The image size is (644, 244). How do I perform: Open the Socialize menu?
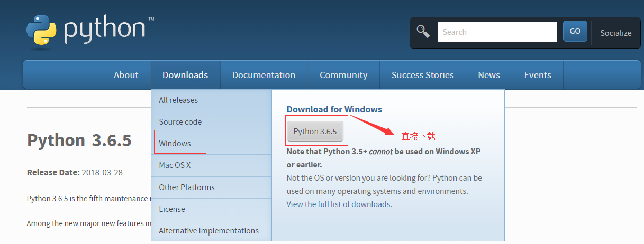pos(615,33)
